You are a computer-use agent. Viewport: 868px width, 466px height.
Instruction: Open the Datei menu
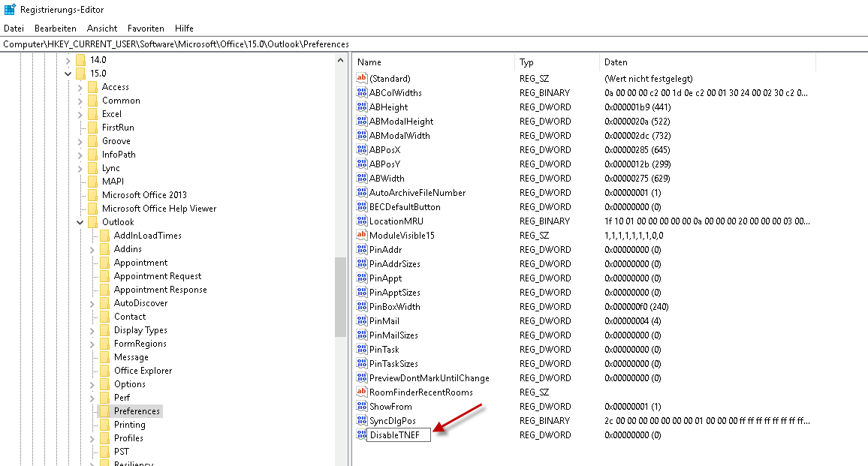(x=14, y=29)
